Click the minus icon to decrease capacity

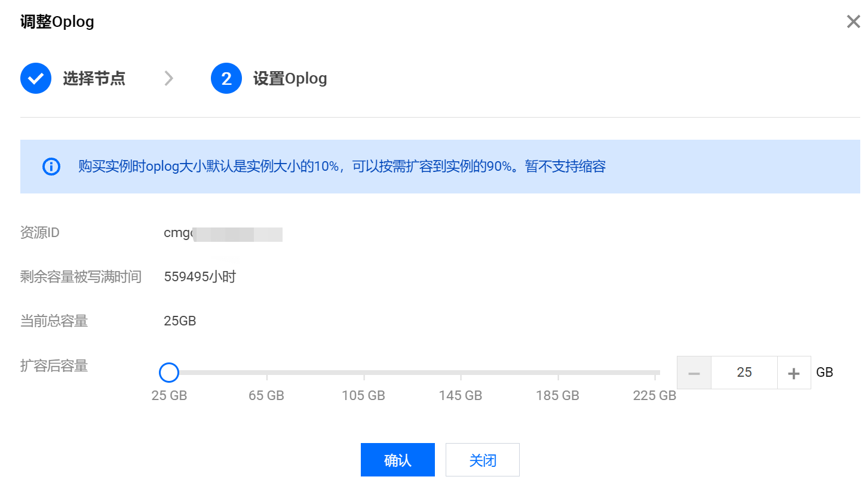694,372
